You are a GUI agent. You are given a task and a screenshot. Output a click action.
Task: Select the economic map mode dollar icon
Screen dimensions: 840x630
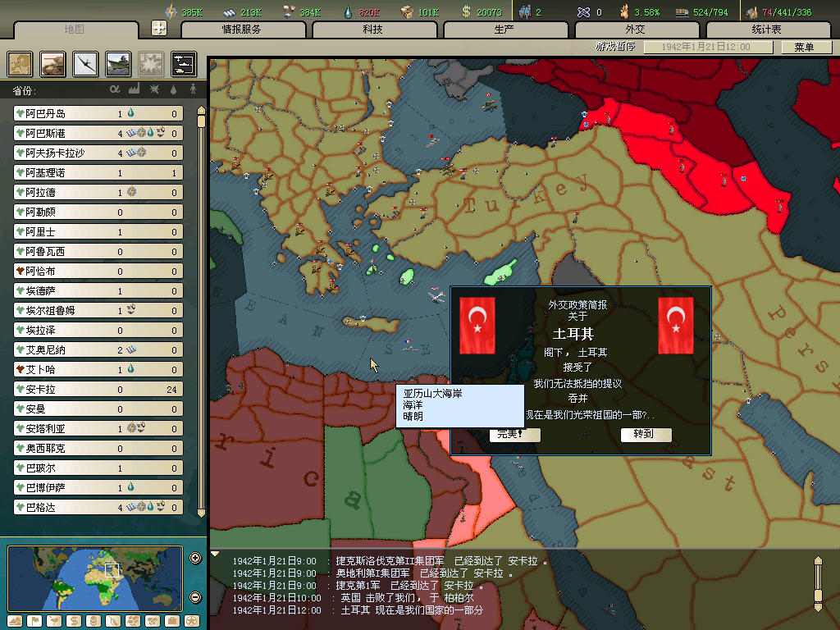[x=74, y=621]
